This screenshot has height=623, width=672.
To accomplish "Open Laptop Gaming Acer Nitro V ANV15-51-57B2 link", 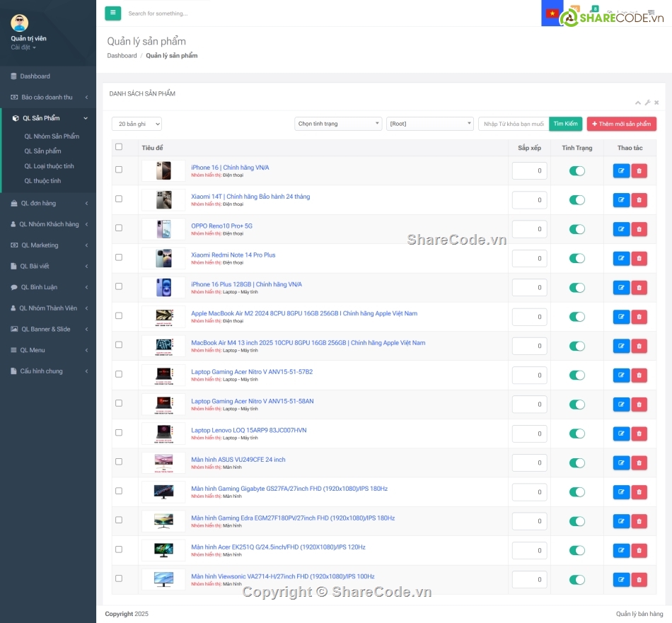I will pyautogui.click(x=252, y=372).
